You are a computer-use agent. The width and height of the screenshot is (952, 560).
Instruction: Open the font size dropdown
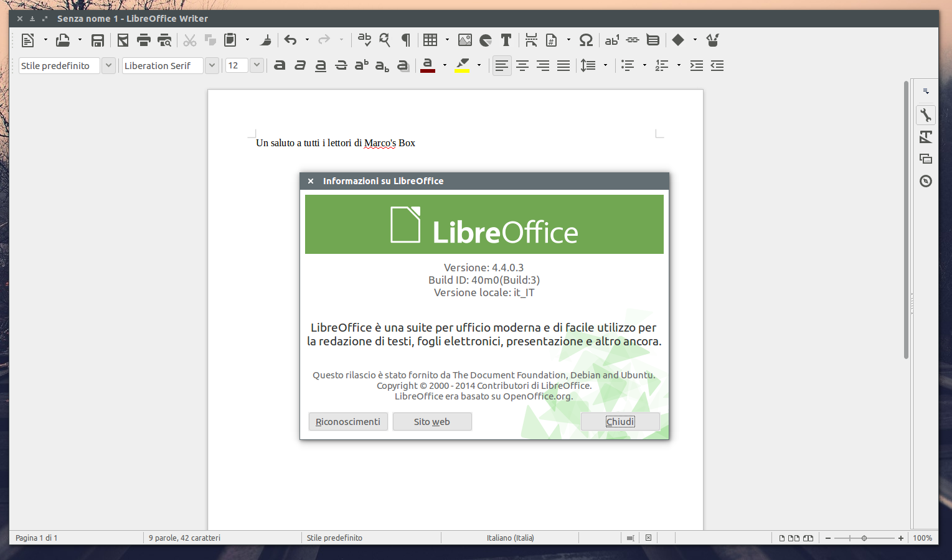[x=257, y=65]
